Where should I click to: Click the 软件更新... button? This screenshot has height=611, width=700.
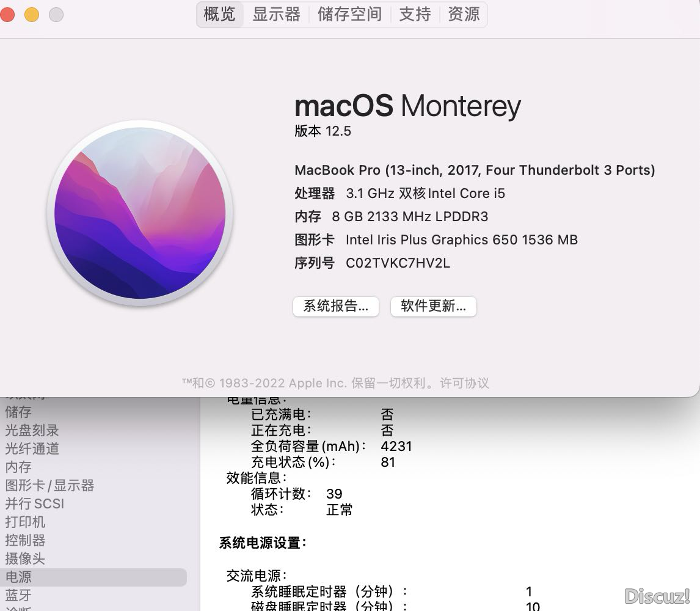[434, 306]
